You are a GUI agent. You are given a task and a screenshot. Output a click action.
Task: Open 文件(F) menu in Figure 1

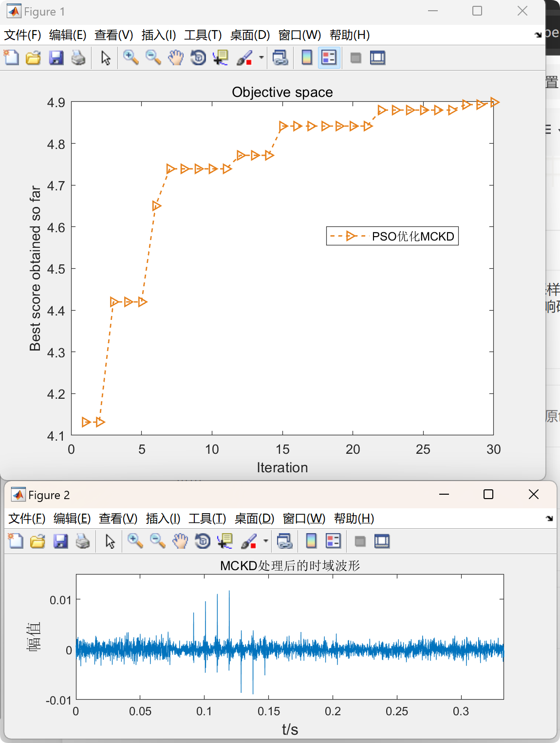[x=22, y=35]
